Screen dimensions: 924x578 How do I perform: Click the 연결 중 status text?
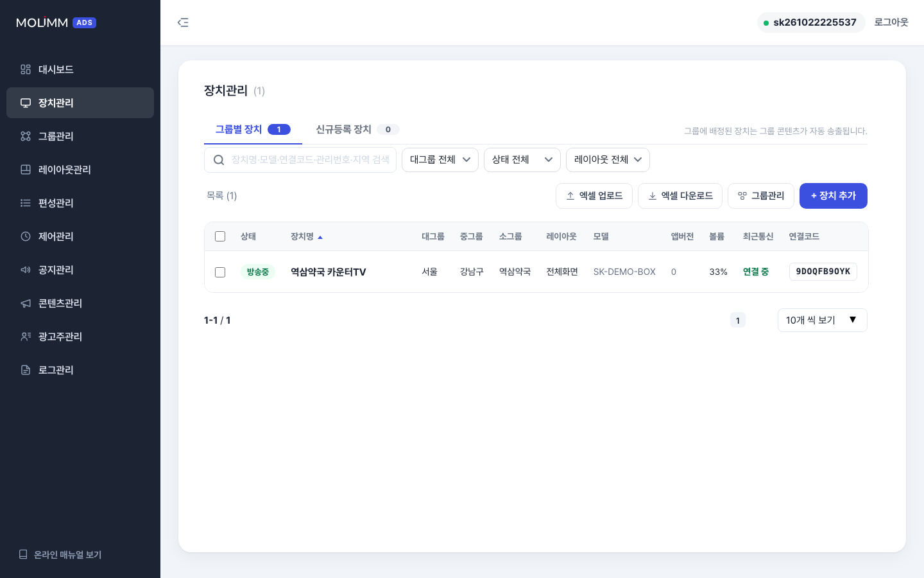pos(756,272)
